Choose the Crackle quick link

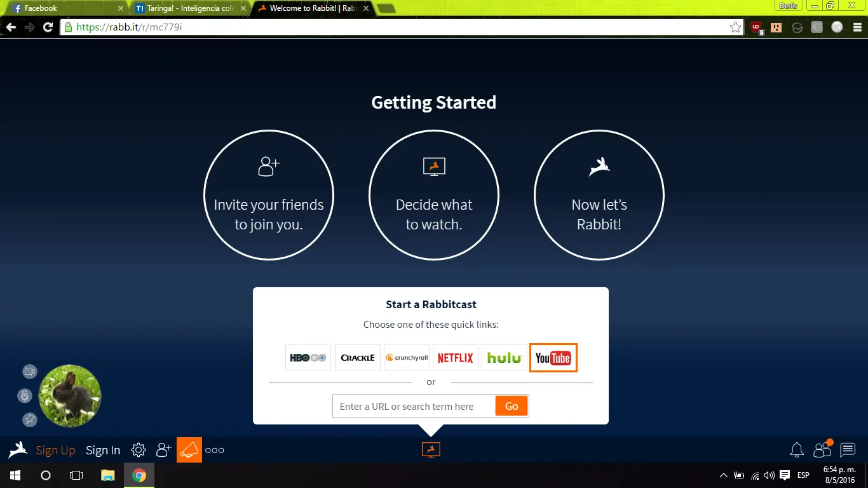coord(358,358)
